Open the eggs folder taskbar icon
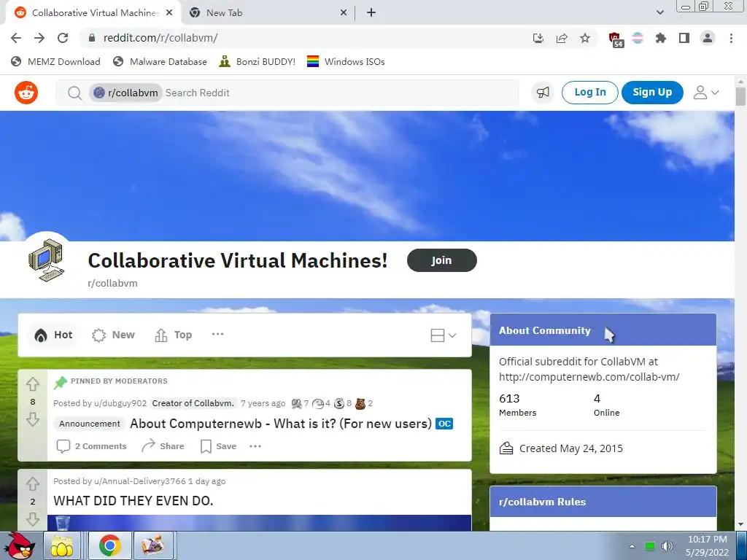 63,545
